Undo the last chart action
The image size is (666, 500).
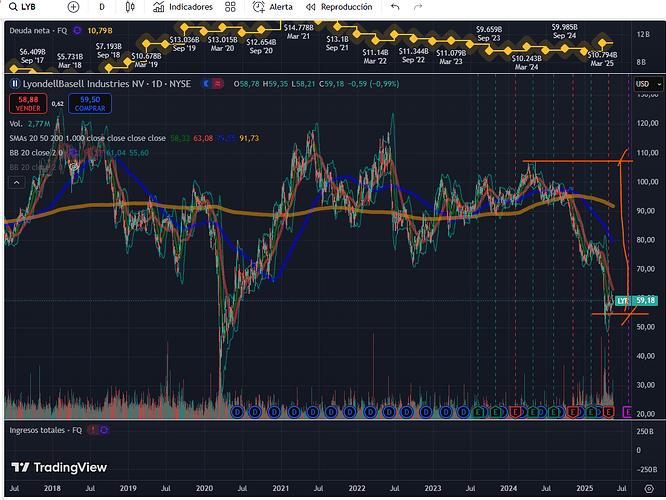(395, 7)
